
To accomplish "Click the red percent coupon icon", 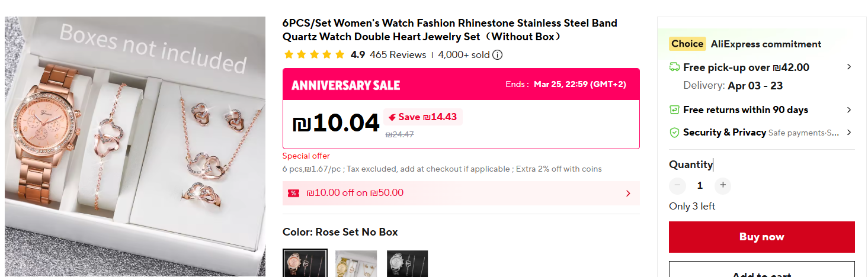I will pos(293,193).
